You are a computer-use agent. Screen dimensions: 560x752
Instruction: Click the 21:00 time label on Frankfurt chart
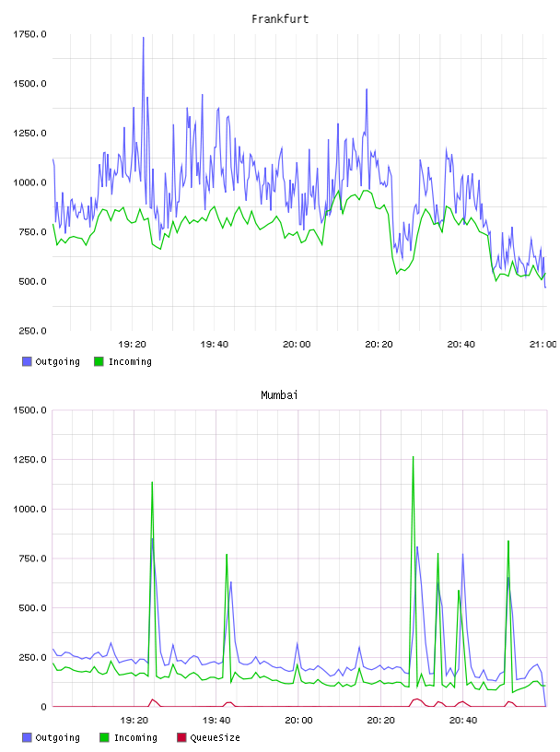(543, 344)
